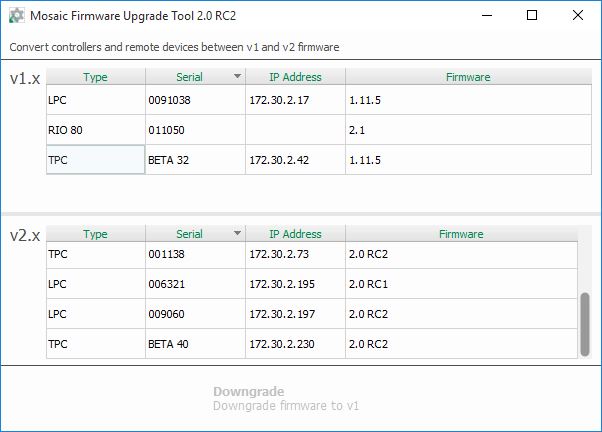The height and width of the screenshot is (432, 602).
Task: Click the v2.x Firmware column header
Action: click(461, 233)
